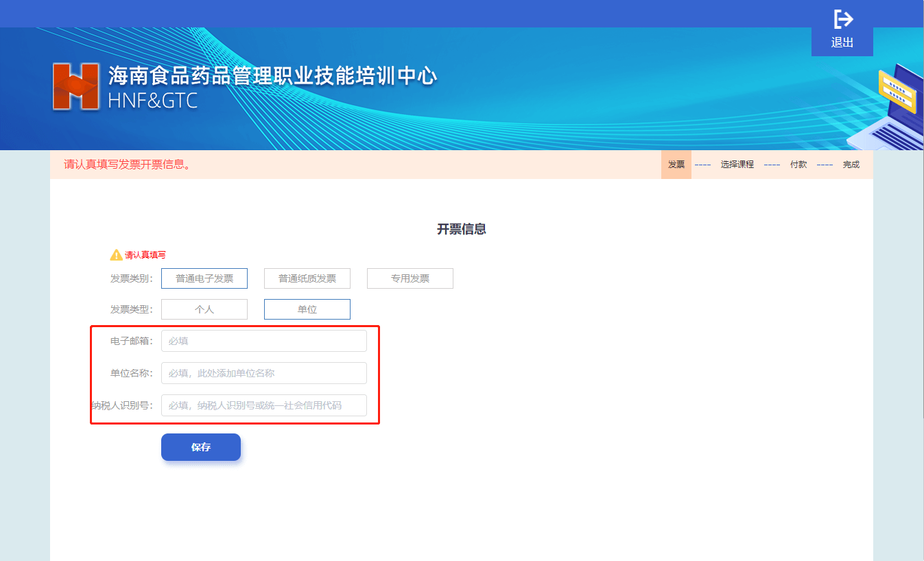This screenshot has height=561, width=924.
Task: Click the exit arrow icon
Action: point(842,19)
